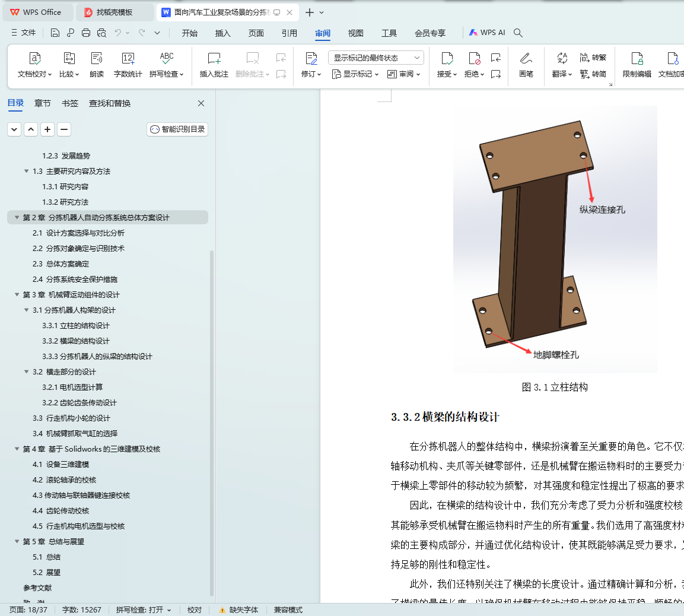
Task: Select the 画笔 pen tool
Action: coord(526,58)
